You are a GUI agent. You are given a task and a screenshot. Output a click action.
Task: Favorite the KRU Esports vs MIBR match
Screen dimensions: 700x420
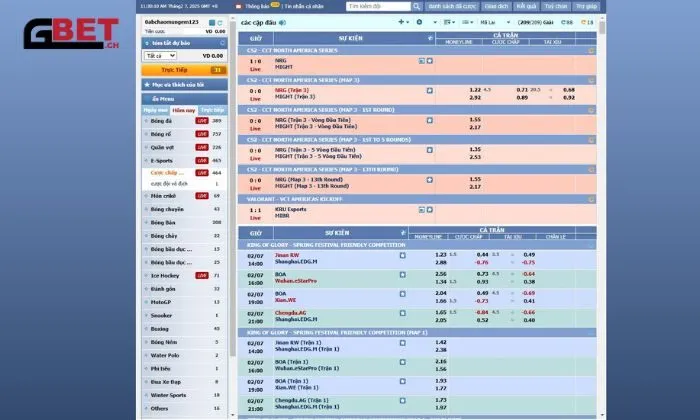click(x=429, y=210)
